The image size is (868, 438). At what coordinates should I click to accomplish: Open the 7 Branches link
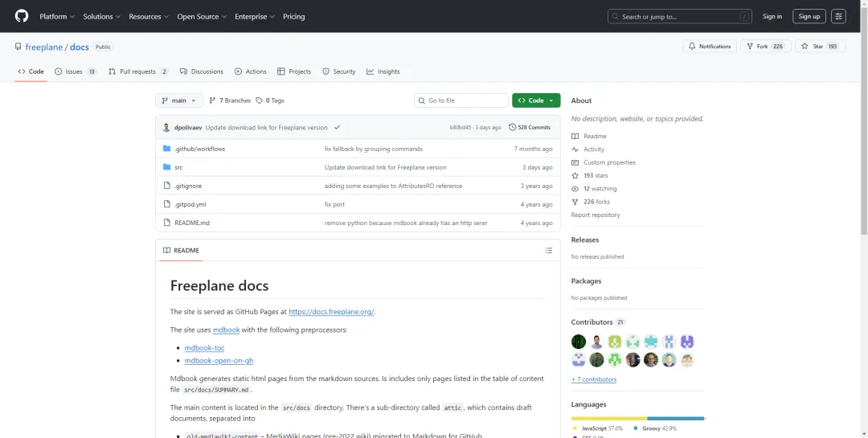[230, 100]
